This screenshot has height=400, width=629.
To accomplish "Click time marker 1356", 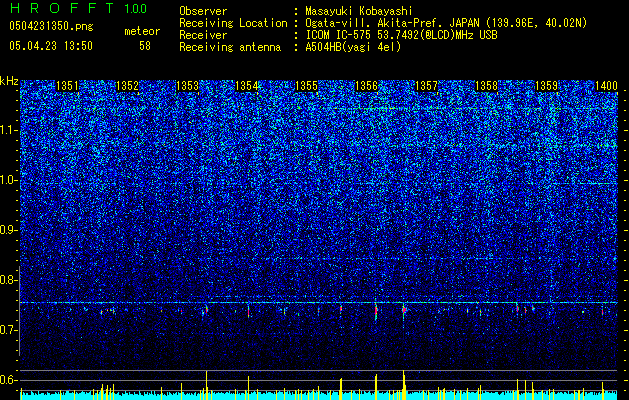I will pyautogui.click(x=366, y=86).
